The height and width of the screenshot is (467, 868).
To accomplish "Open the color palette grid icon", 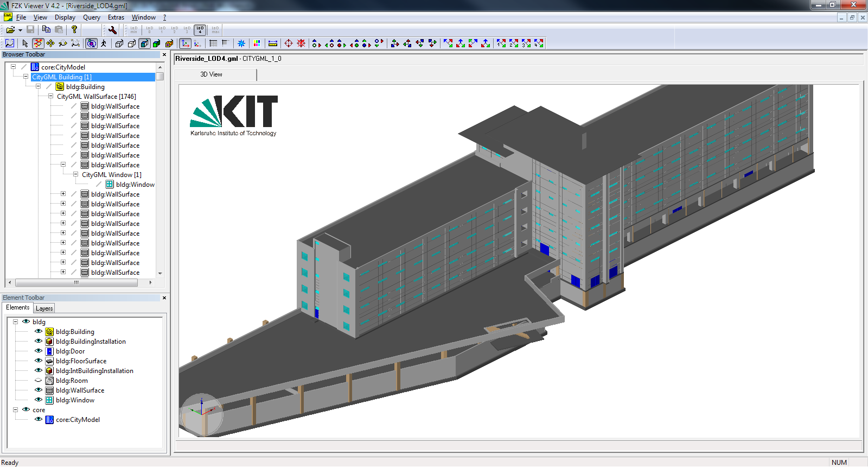I will [257, 43].
